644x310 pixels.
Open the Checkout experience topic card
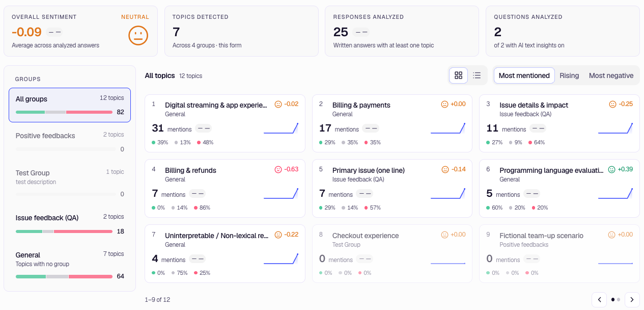point(392,254)
